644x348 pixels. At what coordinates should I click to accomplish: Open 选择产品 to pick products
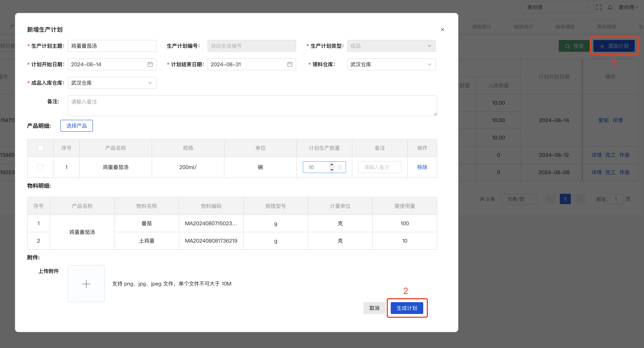click(x=76, y=126)
